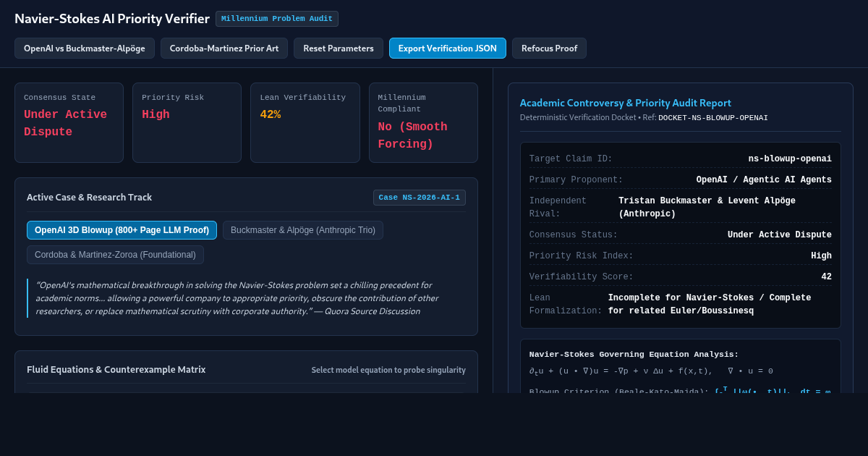Image resolution: width=868 pixels, height=456 pixels.
Task: Click the Quora Source Discussion quote
Action: pos(246,298)
